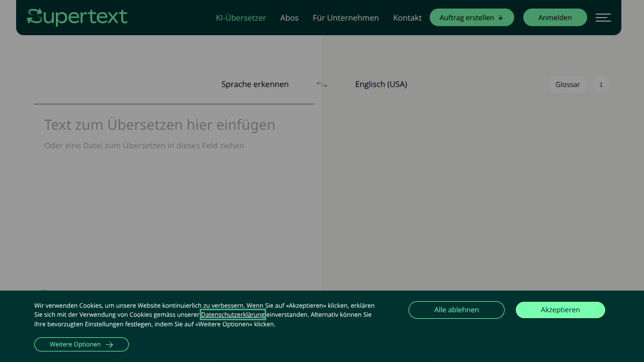Click the Glossar button
Screen dimensions: 644x362
568,84
